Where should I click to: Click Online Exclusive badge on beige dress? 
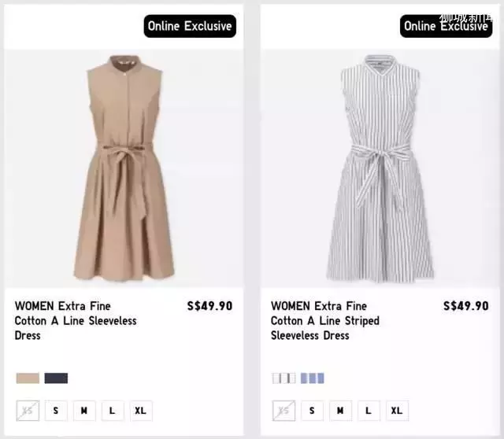(190, 26)
